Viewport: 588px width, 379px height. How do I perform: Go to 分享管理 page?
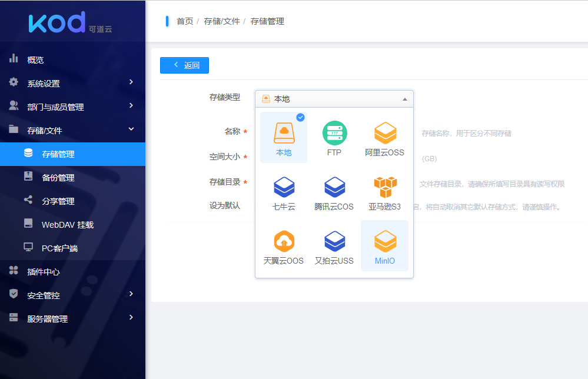73,201
